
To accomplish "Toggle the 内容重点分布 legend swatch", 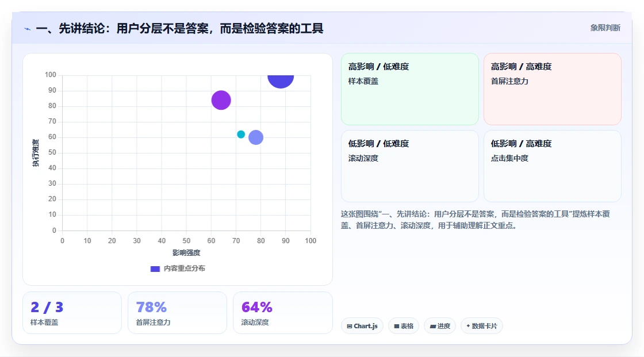I will point(155,268).
